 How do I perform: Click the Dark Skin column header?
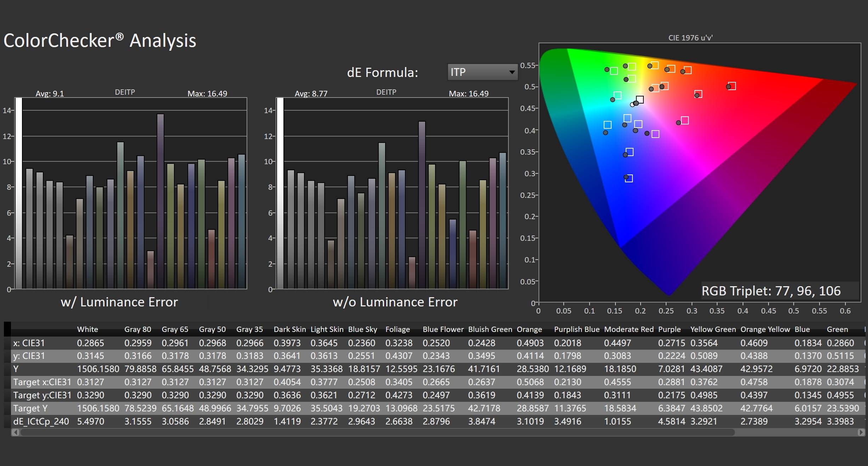tap(289, 329)
